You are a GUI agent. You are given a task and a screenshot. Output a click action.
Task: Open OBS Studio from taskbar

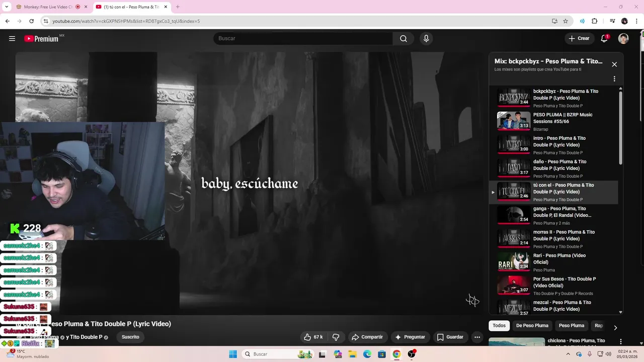(x=412, y=354)
